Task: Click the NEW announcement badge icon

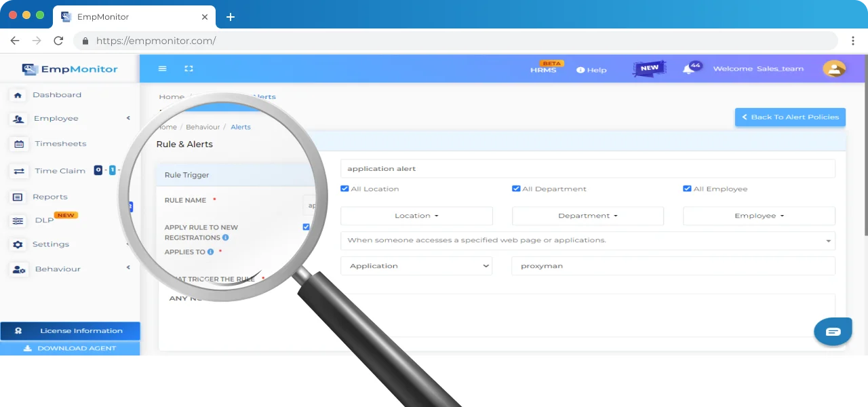Action: [650, 68]
